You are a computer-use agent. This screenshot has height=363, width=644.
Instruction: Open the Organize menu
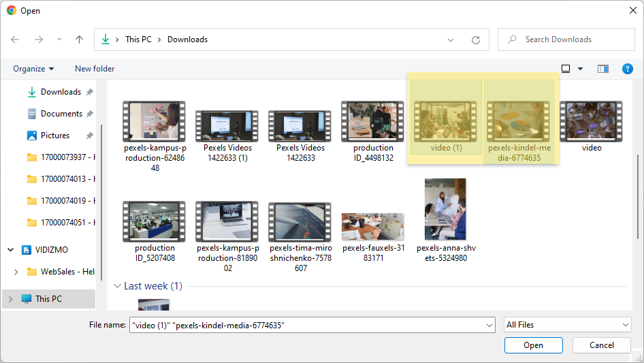33,69
